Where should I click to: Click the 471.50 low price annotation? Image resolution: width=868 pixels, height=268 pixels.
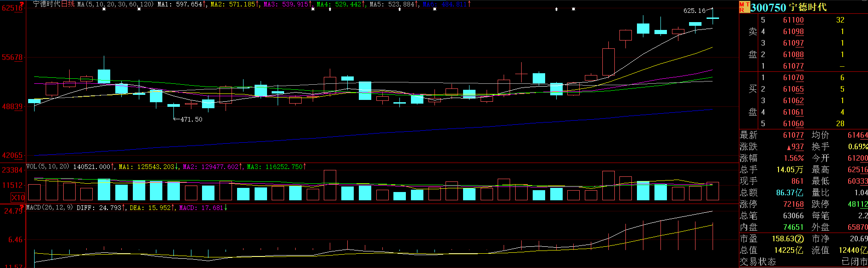191,119
